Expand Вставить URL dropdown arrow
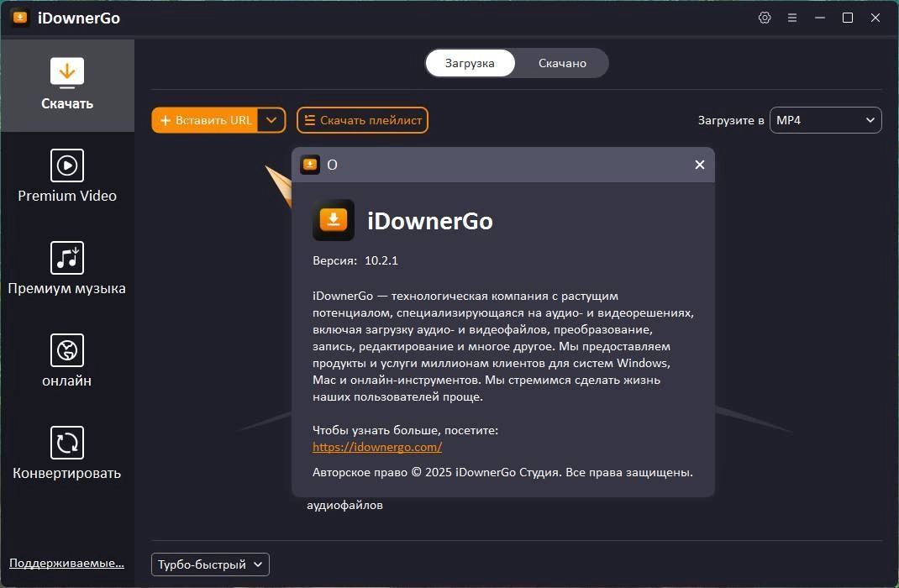The height and width of the screenshot is (588, 899). click(x=271, y=120)
